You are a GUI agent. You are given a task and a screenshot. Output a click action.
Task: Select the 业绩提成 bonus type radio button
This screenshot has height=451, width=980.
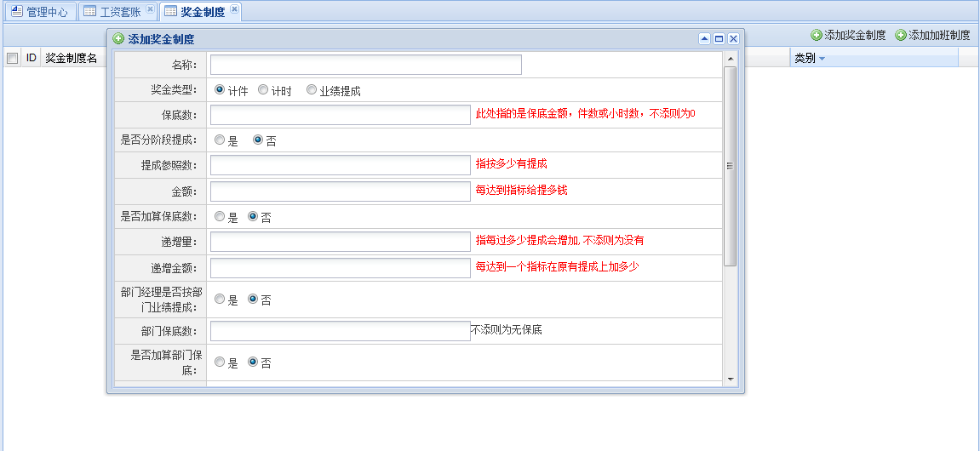coord(312,90)
